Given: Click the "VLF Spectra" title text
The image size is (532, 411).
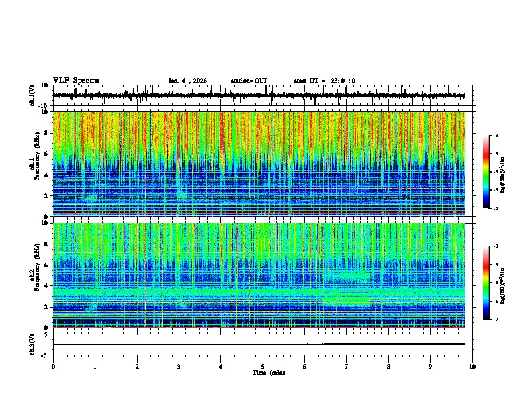Looking at the screenshot, I should tap(76, 81).
